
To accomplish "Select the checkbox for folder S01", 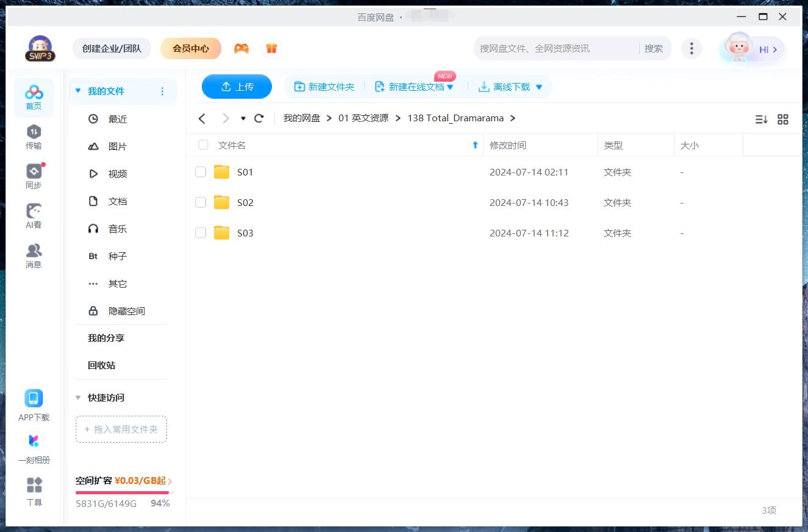I will pyautogui.click(x=201, y=172).
